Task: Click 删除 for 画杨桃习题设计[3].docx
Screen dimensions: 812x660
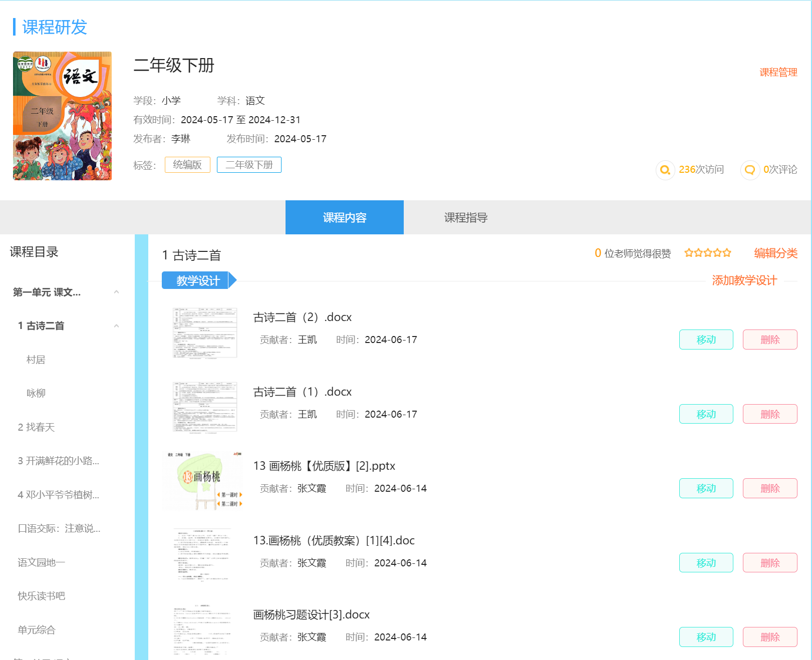Action: [x=770, y=637]
